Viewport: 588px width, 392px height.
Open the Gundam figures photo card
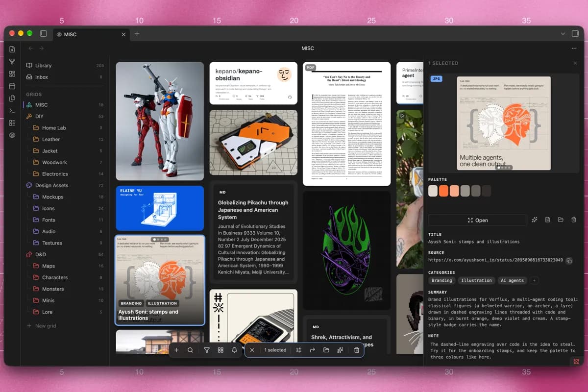(160, 121)
